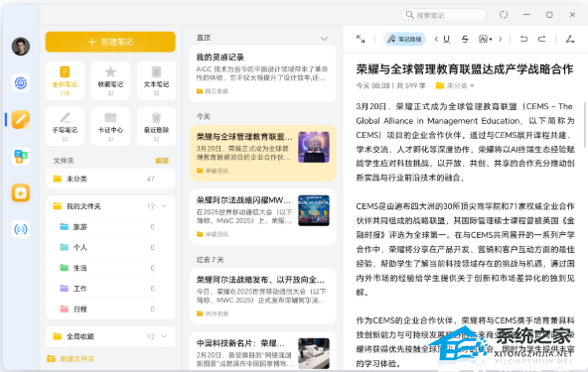Select the 文本笔记 category tile
588x372 pixels.
tap(156, 80)
